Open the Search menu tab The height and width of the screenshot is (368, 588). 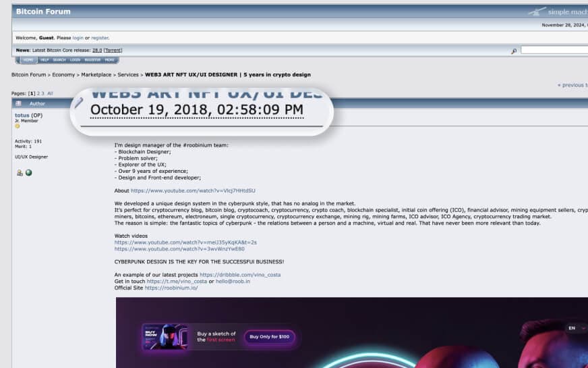pyautogui.click(x=59, y=60)
